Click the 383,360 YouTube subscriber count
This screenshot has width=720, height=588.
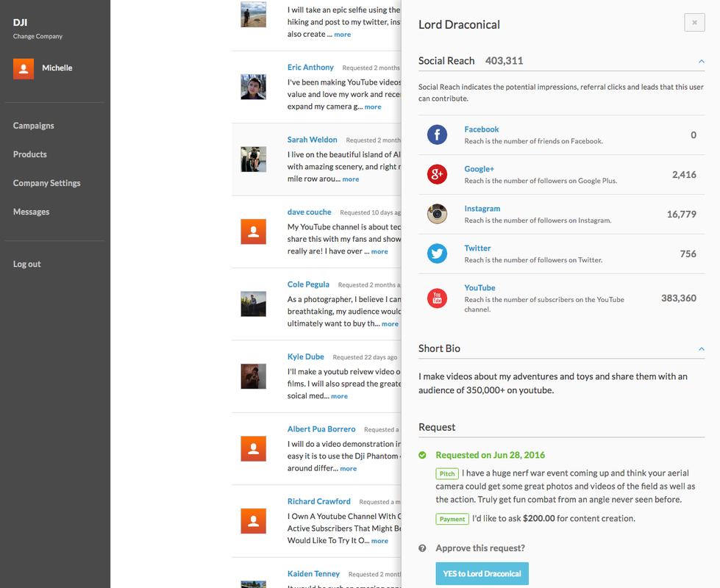(679, 298)
